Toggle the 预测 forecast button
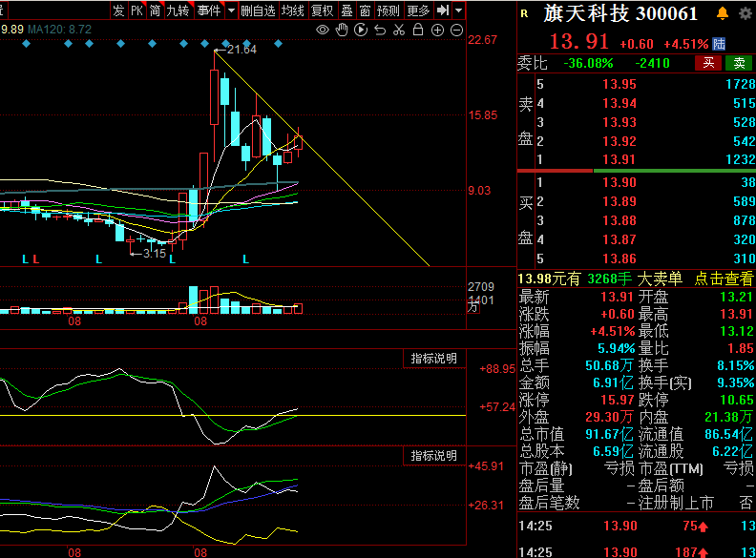Screen dimensions: 756x558 388,10
